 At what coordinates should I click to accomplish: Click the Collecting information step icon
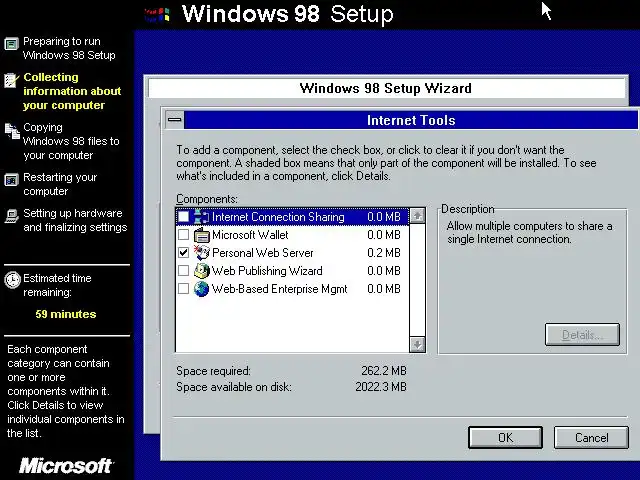click(x=11, y=80)
